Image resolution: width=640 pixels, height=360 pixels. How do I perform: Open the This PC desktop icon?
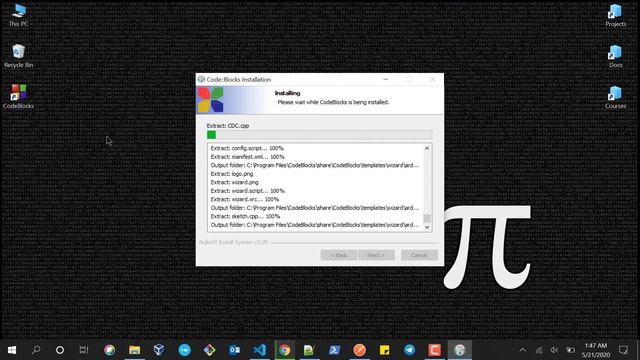pos(18,15)
